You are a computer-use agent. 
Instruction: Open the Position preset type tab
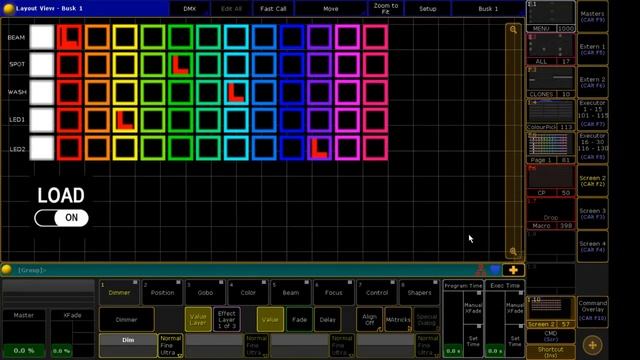click(162, 292)
